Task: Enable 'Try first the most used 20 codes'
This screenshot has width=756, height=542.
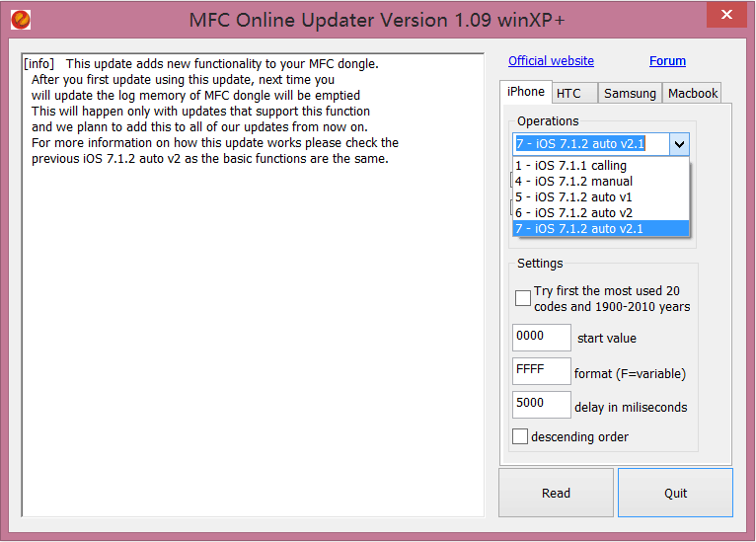Action: click(523, 298)
